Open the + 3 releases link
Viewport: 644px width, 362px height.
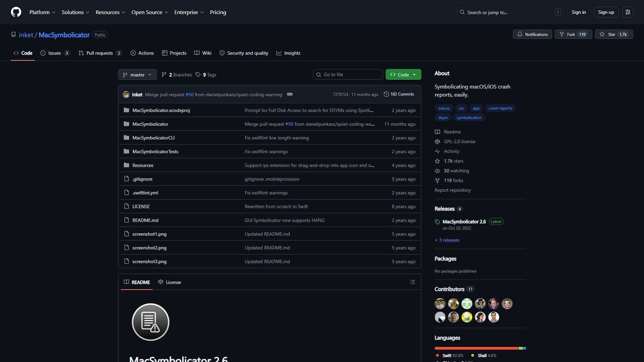click(447, 240)
